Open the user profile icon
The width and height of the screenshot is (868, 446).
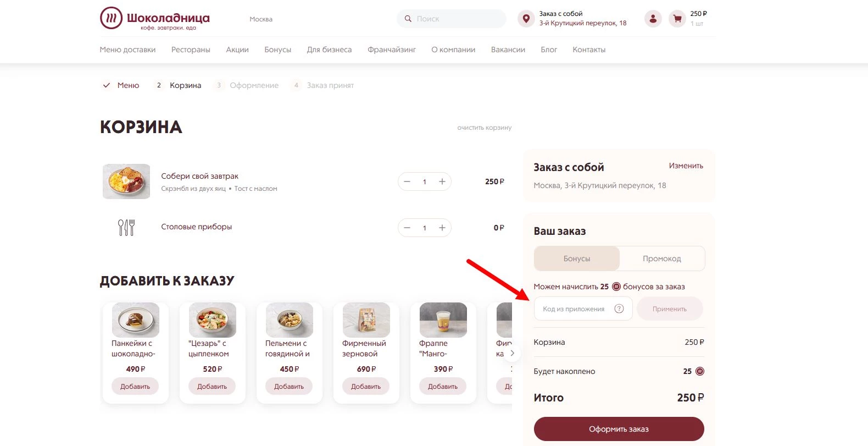click(653, 19)
